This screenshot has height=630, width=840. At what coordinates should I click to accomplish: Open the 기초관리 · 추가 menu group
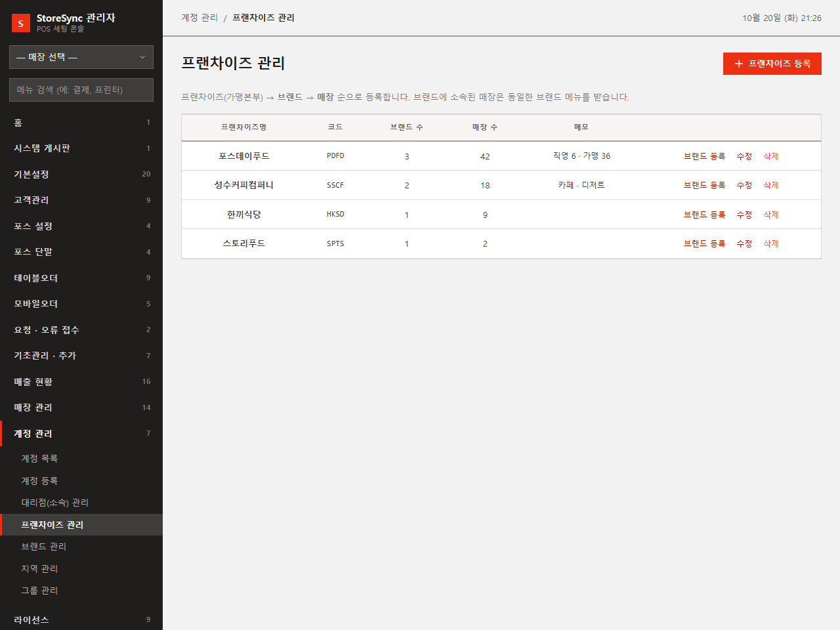coord(81,356)
